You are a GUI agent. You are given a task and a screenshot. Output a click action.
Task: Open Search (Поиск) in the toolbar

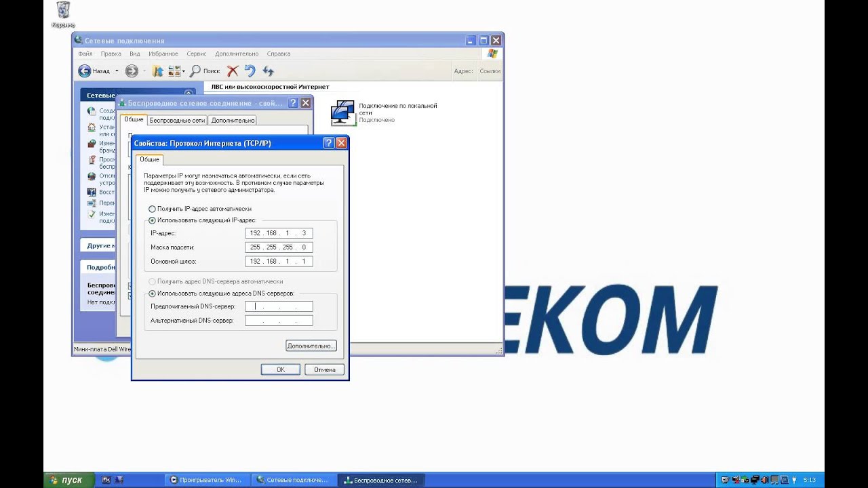(205, 70)
